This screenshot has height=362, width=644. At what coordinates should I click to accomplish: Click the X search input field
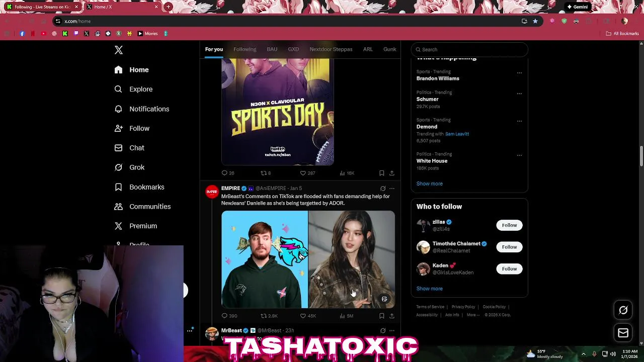pyautogui.click(x=469, y=49)
